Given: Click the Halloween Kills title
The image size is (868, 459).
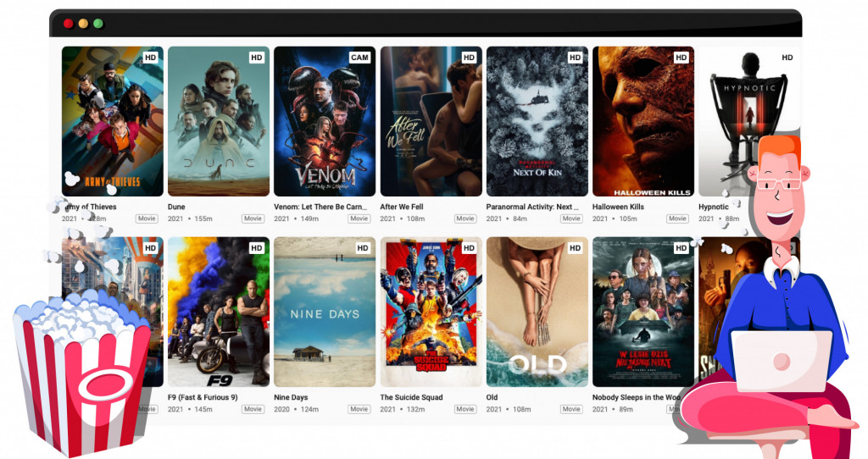Looking at the screenshot, I should coord(618,207).
